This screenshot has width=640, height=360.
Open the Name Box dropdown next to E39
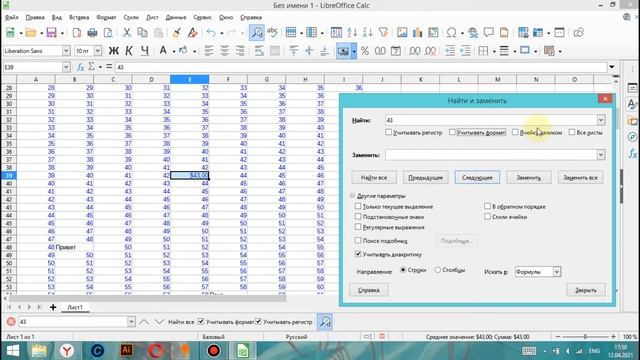coord(66,67)
